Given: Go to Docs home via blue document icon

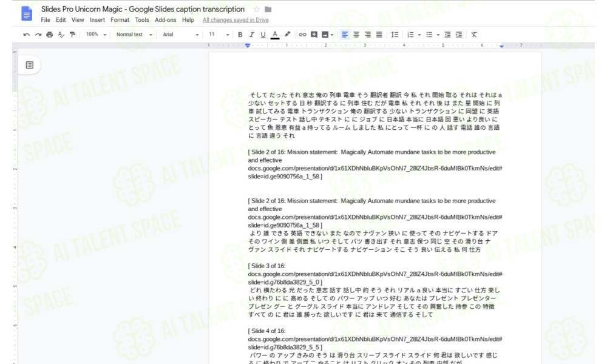Looking at the screenshot, I should click(x=27, y=14).
